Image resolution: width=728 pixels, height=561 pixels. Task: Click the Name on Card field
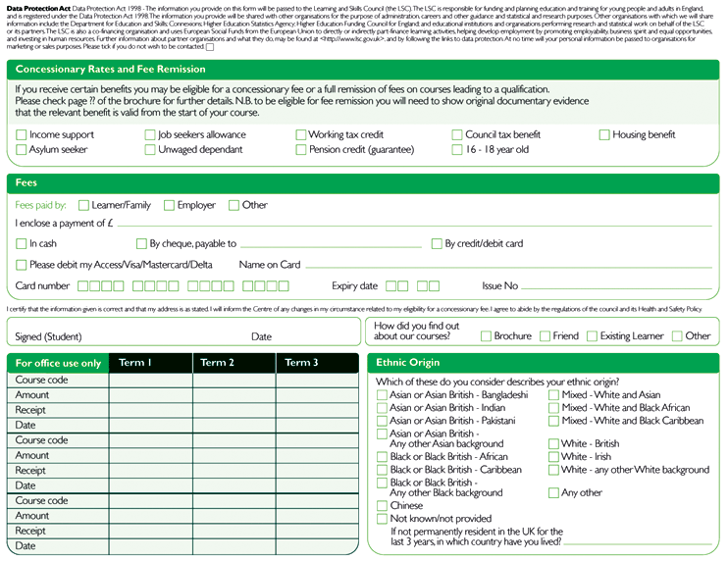pos(508,264)
